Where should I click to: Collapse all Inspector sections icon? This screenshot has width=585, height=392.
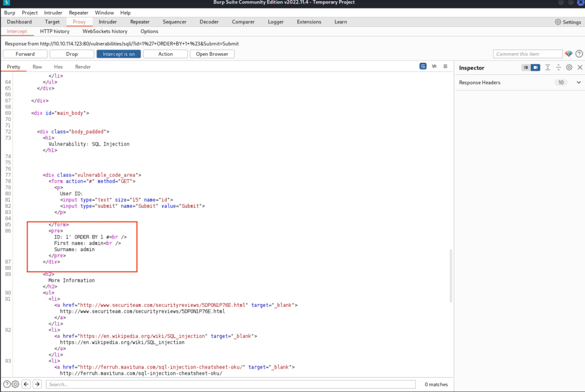558,67
